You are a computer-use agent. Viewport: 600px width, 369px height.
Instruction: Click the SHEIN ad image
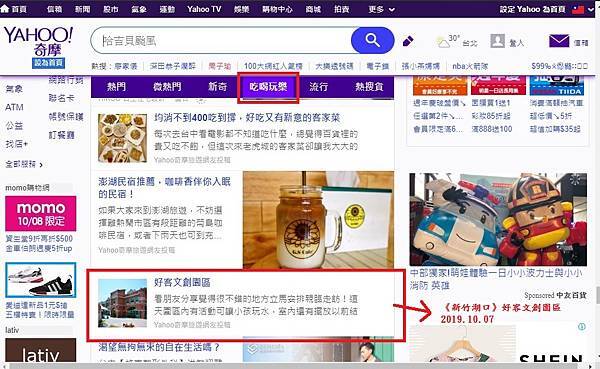click(497, 344)
